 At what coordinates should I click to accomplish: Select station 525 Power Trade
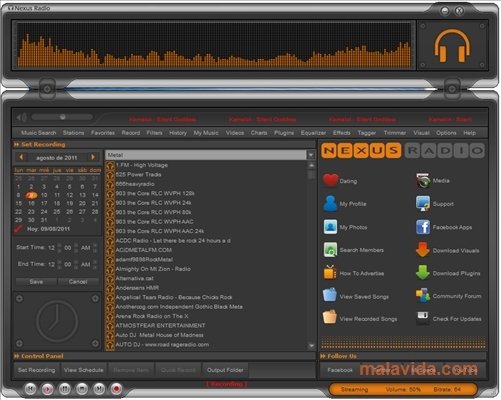click(138, 174)
